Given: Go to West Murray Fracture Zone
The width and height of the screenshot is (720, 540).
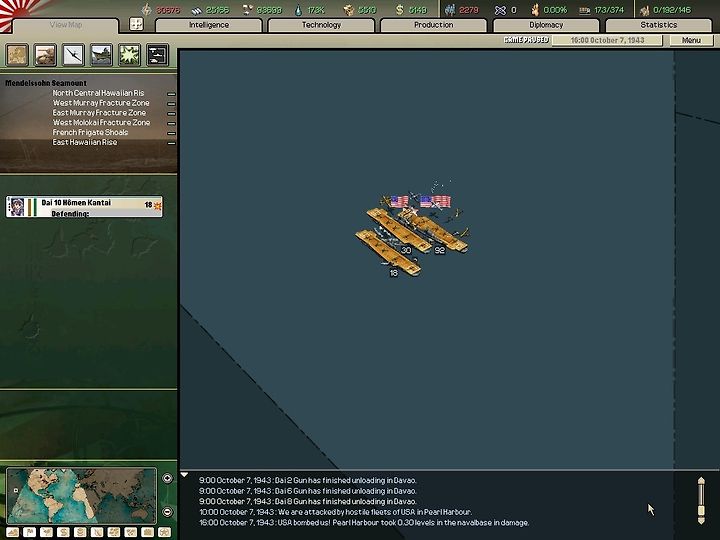Looking at the screenshot, I should 101,103.
